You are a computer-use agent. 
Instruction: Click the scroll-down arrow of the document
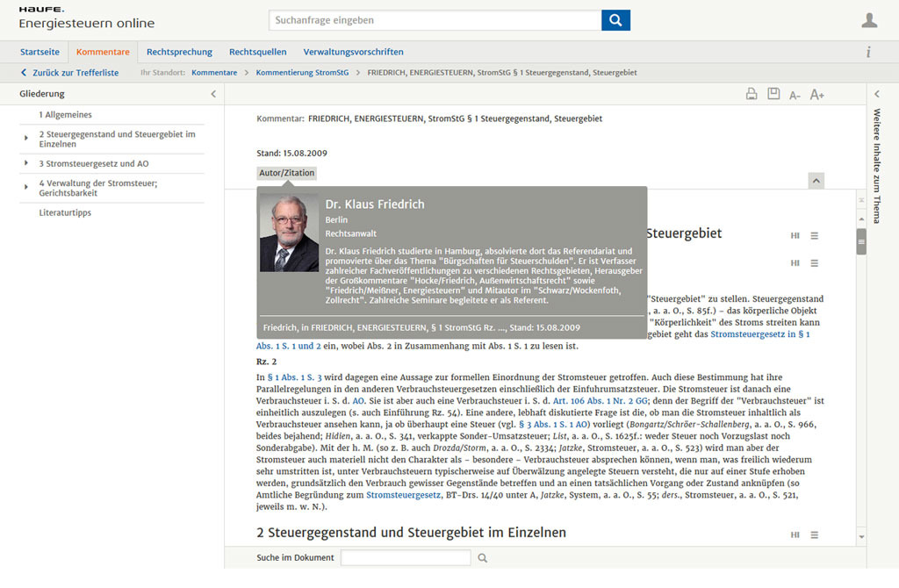coord(861,537)
